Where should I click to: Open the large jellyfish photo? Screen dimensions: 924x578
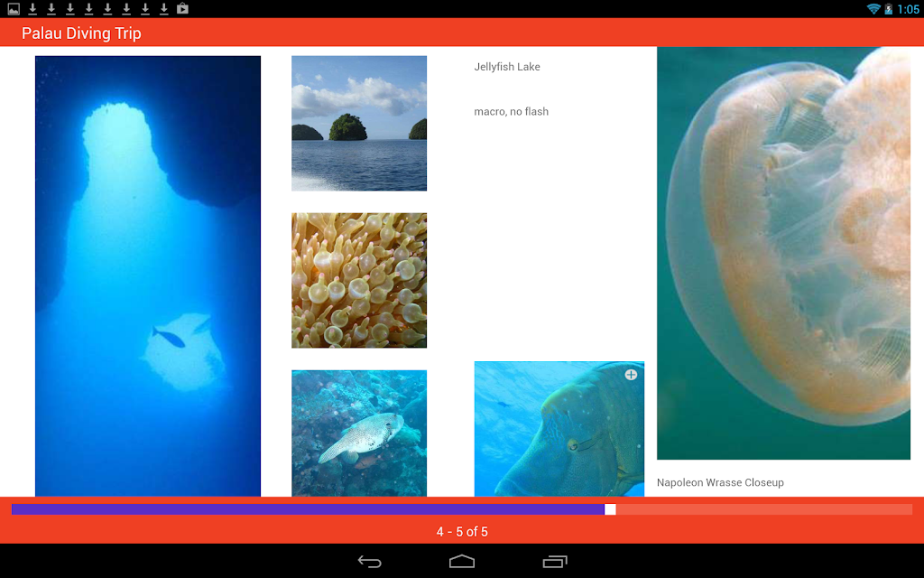(x=784, y=253)
